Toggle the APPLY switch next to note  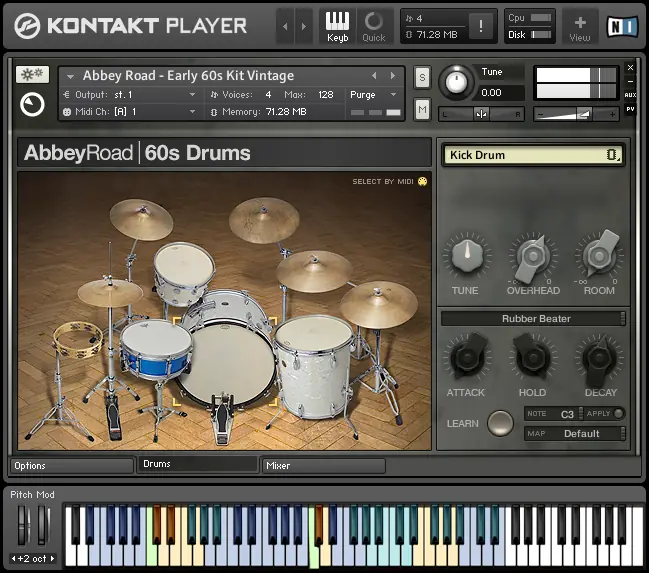(x=618, y=413)
